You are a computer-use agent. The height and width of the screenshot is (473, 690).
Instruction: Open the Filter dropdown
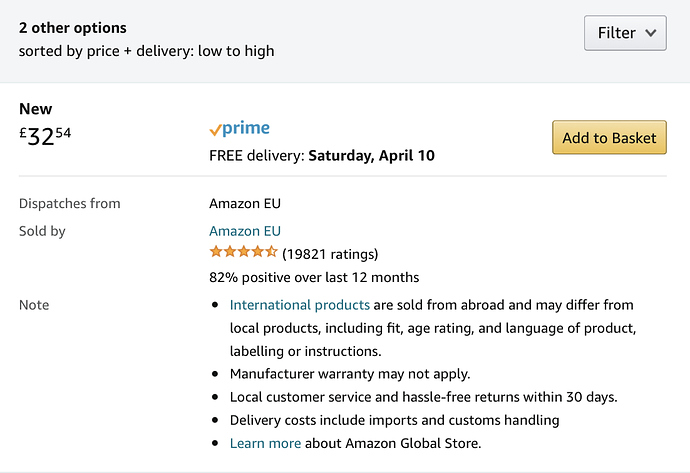625,33
